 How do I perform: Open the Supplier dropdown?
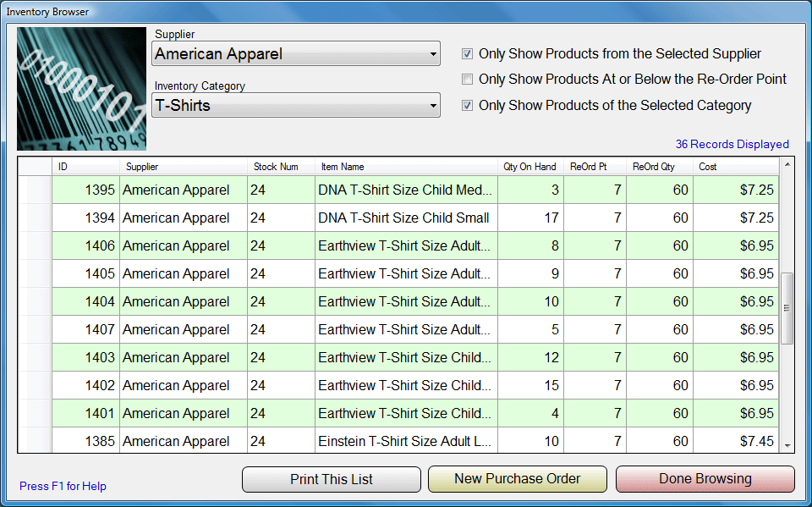[296, 54]
